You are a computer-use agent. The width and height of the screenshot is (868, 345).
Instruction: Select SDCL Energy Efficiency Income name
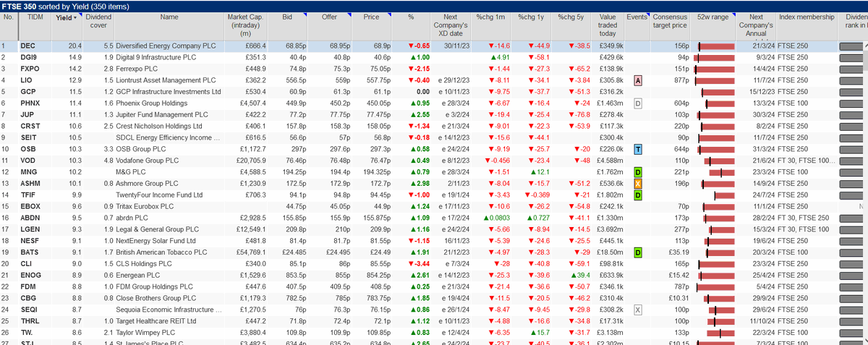[x=169, y=137]
